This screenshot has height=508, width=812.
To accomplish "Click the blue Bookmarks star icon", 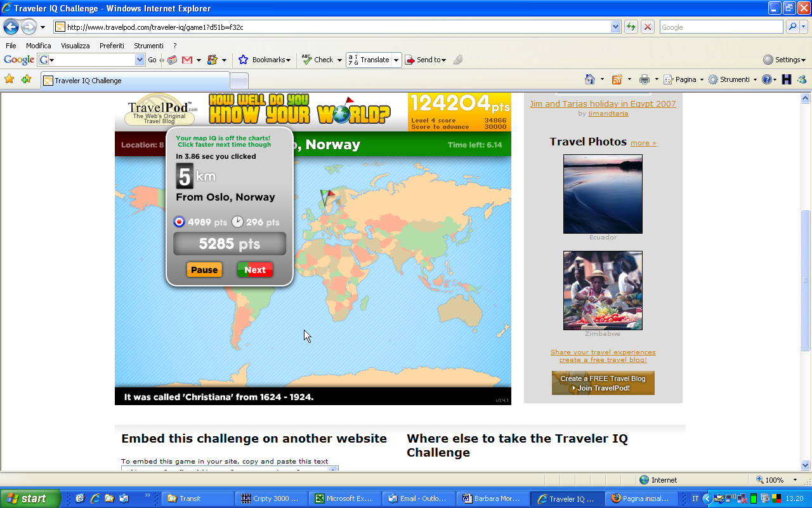I will coord(243,60).
